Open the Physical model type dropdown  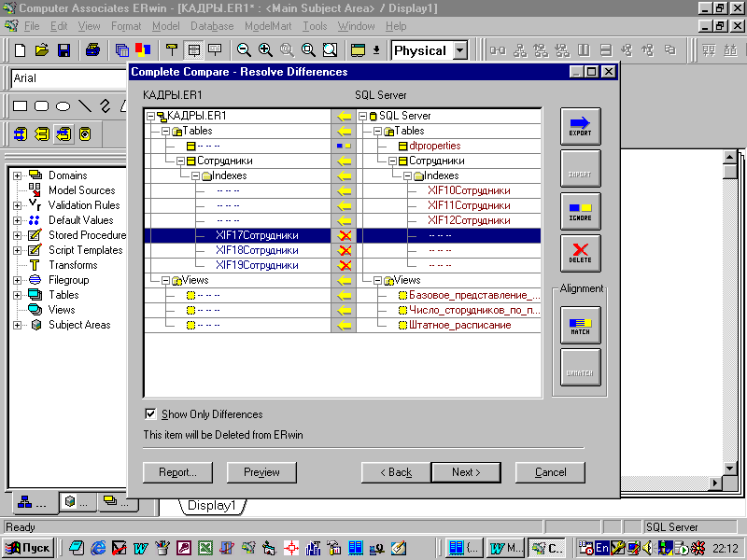click(x=459, y=50)
